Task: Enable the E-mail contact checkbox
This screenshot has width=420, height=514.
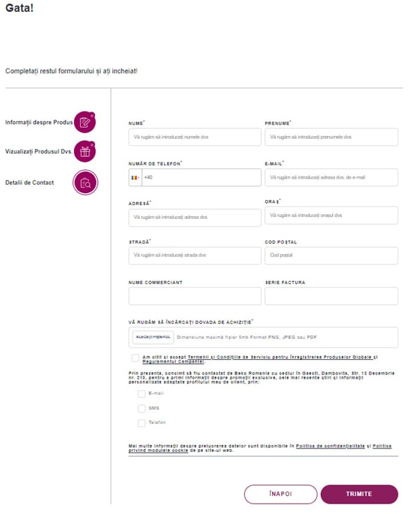Action: (142, 393)
